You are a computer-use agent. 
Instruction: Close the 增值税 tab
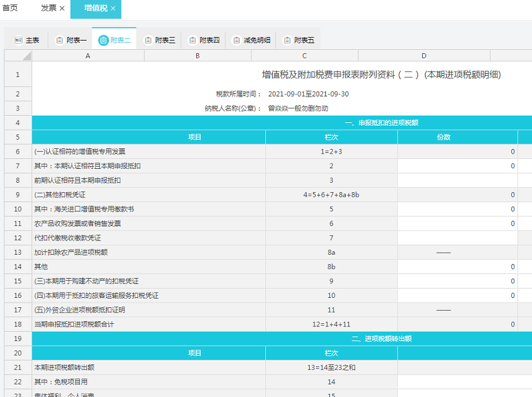click(x=113, y=9)
